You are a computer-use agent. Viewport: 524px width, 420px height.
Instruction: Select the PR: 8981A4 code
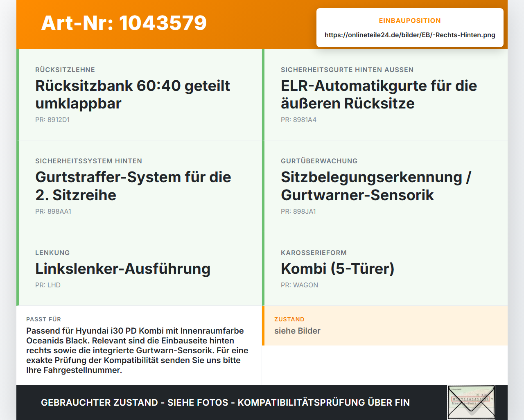click(x=298, y=120)
